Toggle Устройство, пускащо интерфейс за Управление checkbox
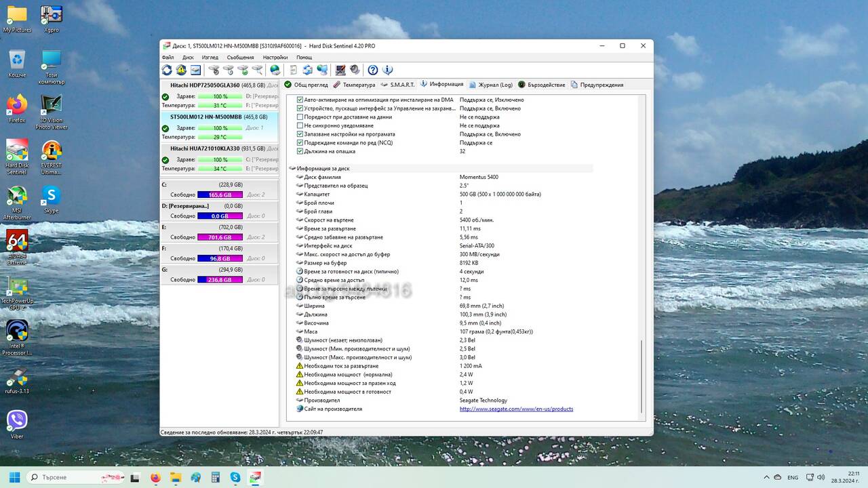868x488 pixels. point(300,108)
